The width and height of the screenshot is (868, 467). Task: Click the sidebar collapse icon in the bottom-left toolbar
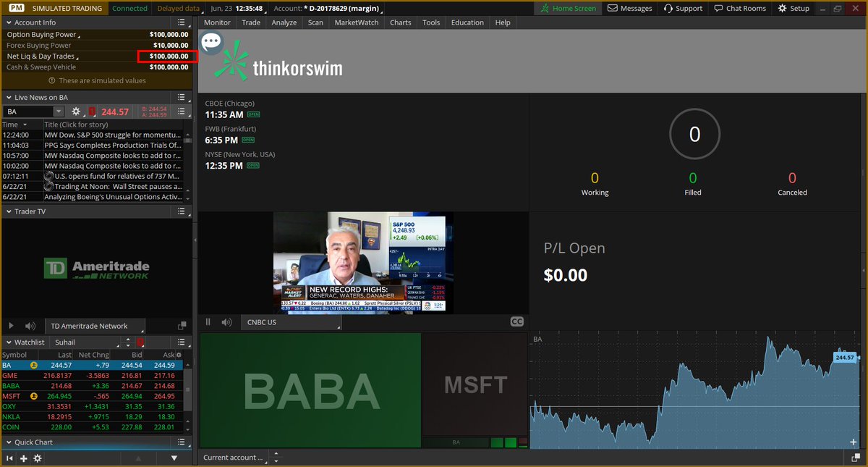click(10, 458)
